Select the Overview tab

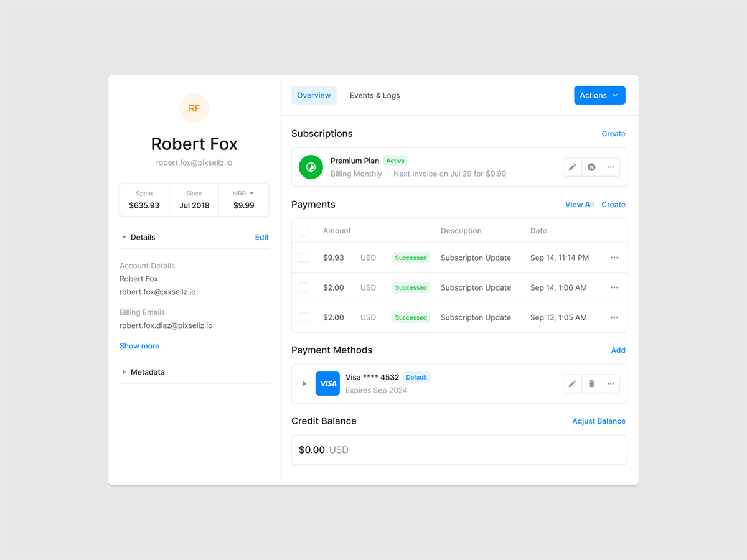pos(314,95)
